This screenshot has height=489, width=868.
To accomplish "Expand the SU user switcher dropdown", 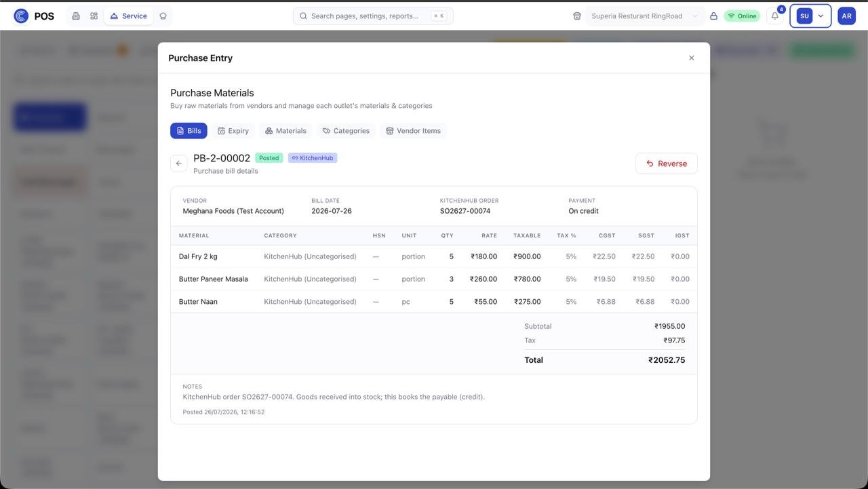I will [x=810, y=16].
